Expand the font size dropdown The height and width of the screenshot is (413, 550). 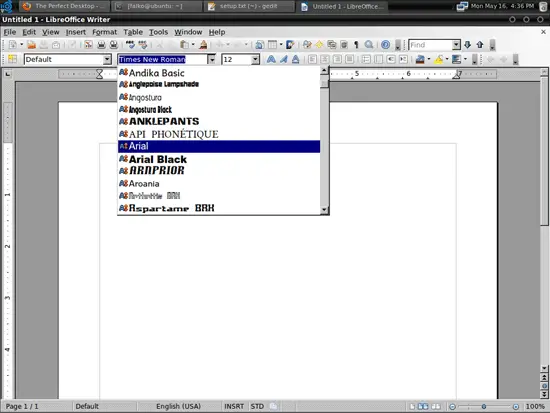coord(255,59)
